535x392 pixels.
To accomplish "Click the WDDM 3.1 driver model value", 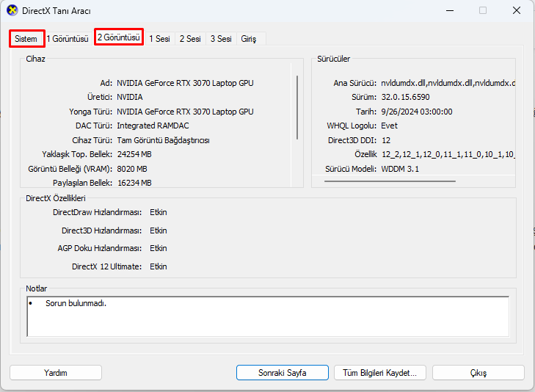I will pyautogui.click(x=400, y=169).
